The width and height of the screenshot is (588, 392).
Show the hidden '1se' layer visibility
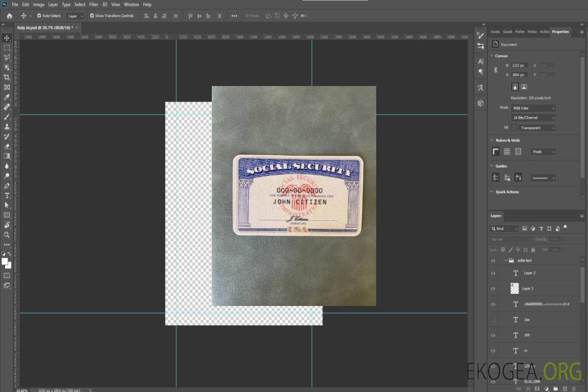(493, 320)
